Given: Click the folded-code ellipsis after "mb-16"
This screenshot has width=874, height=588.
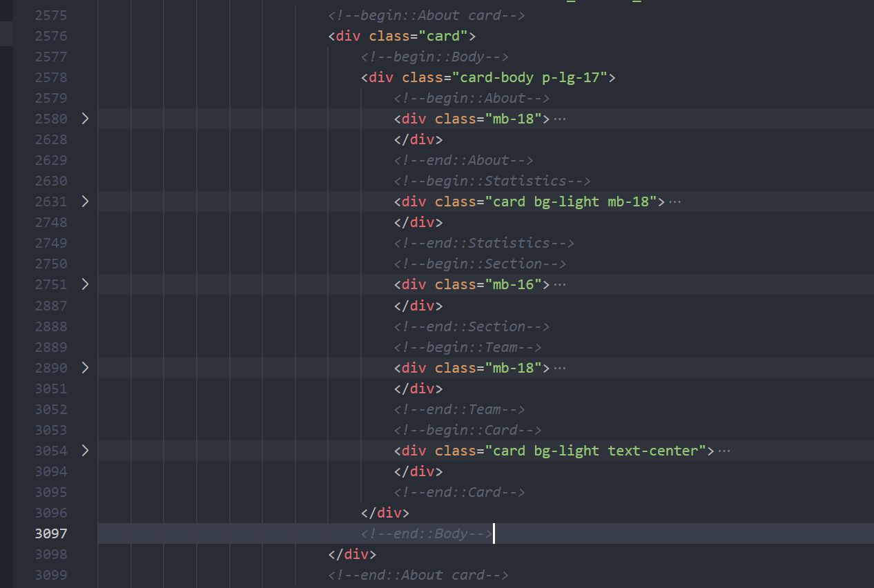Looking at the screenshot, I should [560, 284].
